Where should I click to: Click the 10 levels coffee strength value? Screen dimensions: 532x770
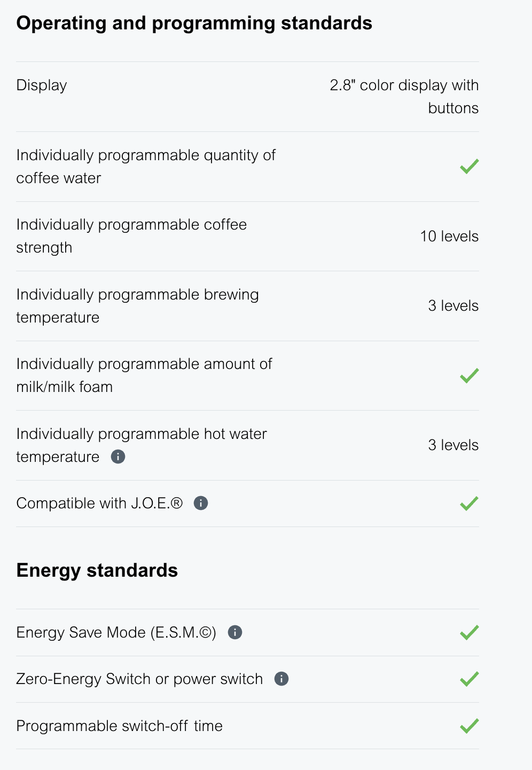tap(449, 236)
